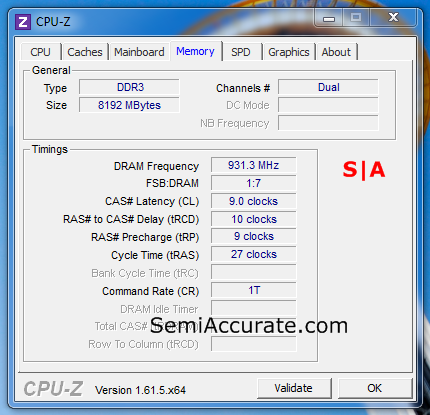The width and height of the screenshot is (430, 415).
Task: Click the red S|A watermark logo
Action: (x=364, y=170)
